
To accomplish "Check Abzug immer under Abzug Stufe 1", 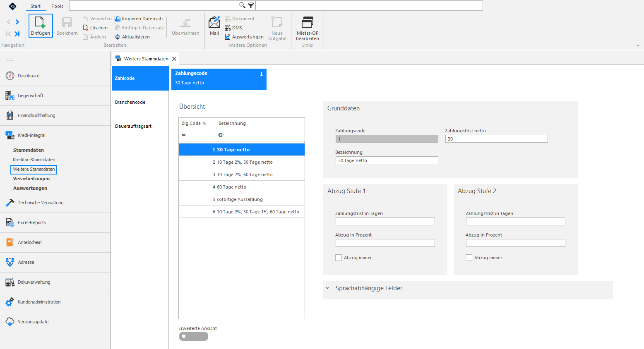I will point(339,258).
